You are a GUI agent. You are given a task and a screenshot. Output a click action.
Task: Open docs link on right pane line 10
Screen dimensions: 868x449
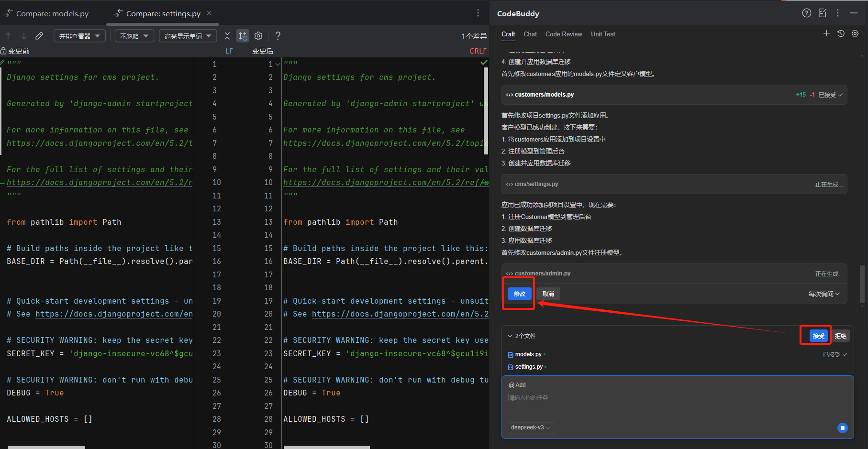point(386,182)
